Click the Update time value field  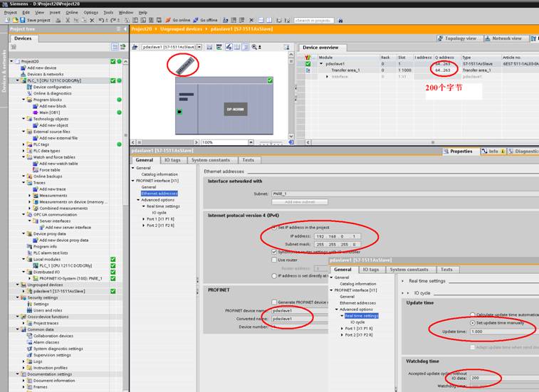tap(503, 332)
